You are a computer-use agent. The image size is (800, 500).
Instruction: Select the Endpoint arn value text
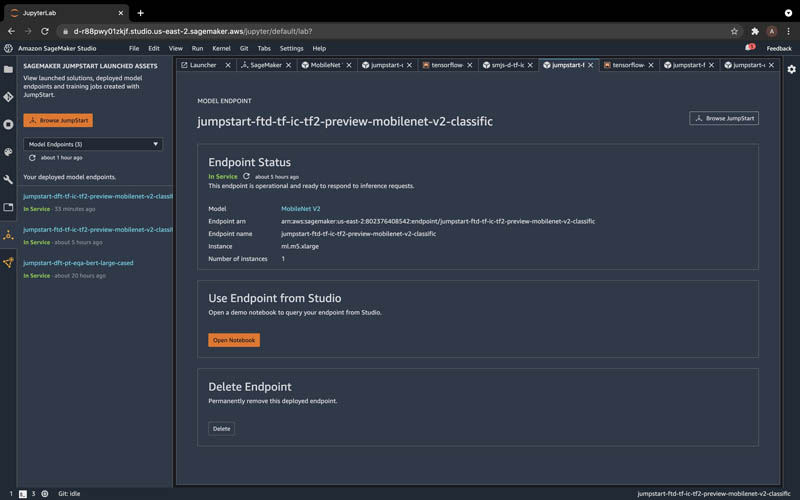tap(438, 221)
